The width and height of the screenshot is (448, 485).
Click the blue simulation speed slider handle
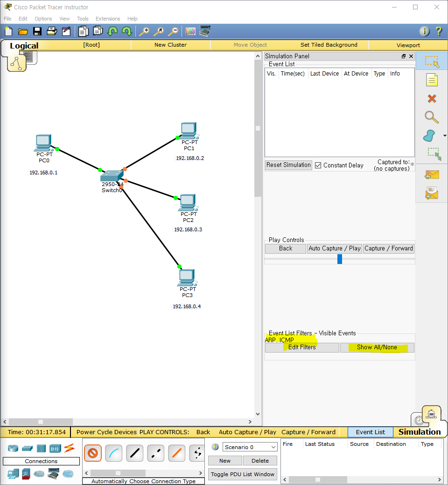coord(340,259)
